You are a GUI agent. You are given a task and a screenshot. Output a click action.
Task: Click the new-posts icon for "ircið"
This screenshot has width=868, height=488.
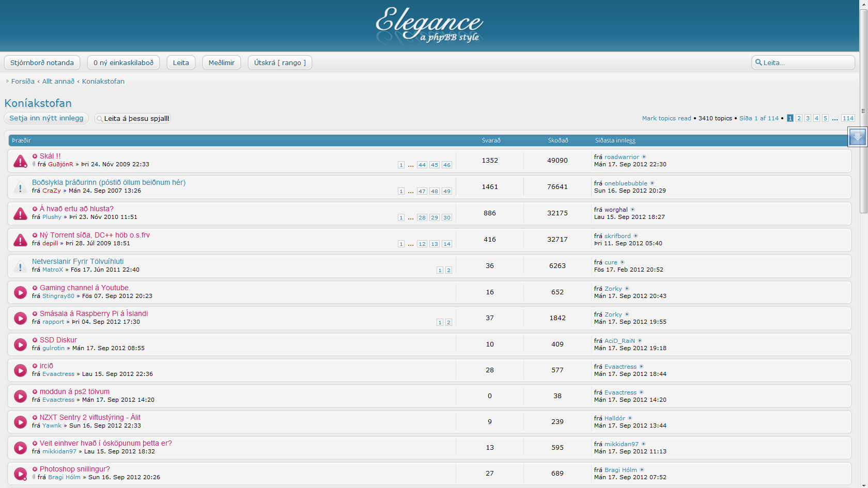(x=20, y=370)
